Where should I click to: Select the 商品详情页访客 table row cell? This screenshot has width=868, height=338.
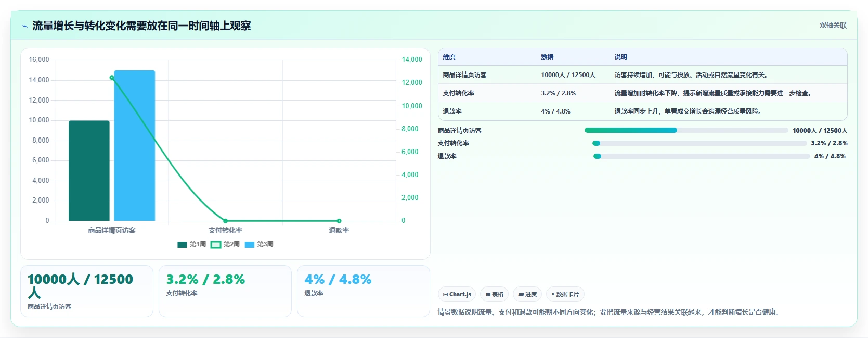[465, 75]
